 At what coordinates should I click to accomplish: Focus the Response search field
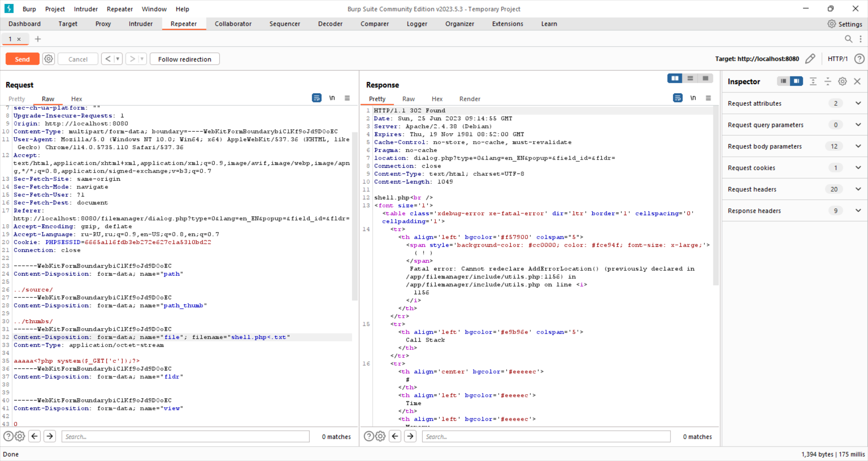click(546, 437)
